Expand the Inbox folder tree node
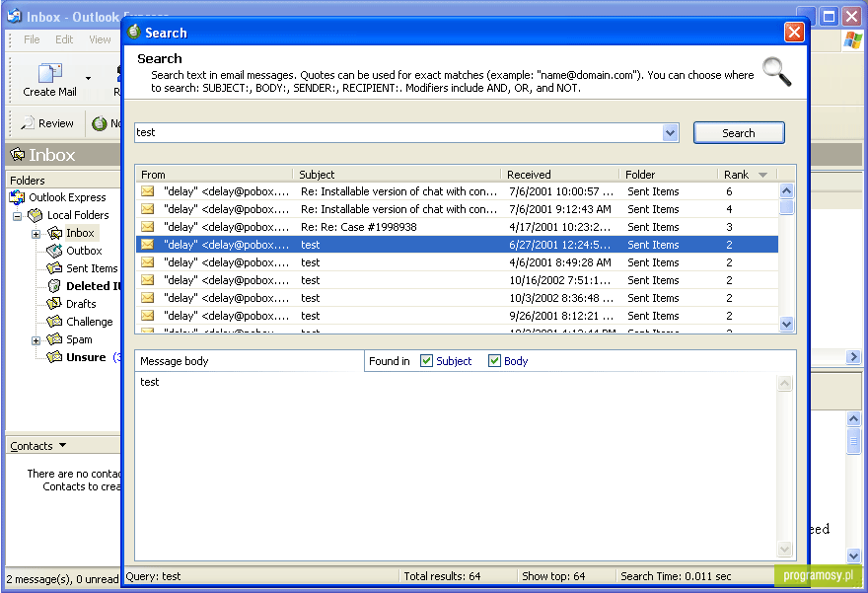The image size is (868, 593). point(36,234)
